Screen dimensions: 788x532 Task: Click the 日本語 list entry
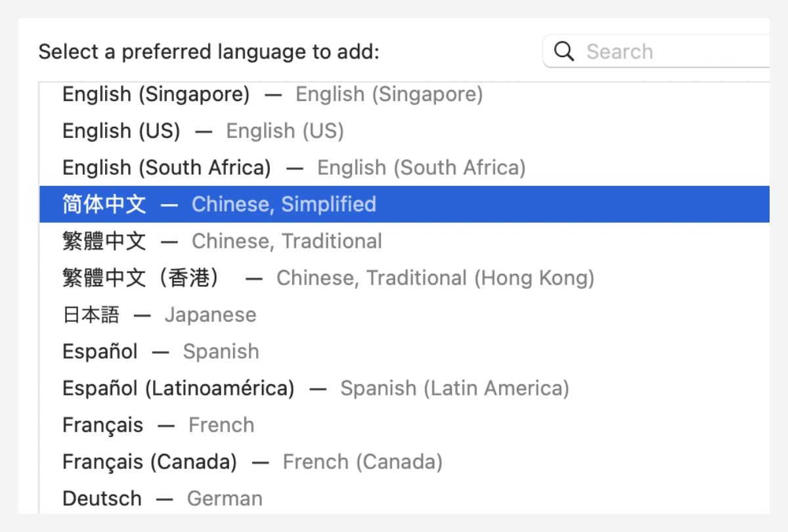click(x=89, y=315)
